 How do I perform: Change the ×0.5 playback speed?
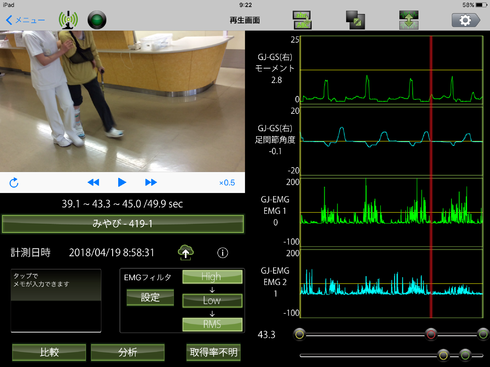tap(227, 183)
